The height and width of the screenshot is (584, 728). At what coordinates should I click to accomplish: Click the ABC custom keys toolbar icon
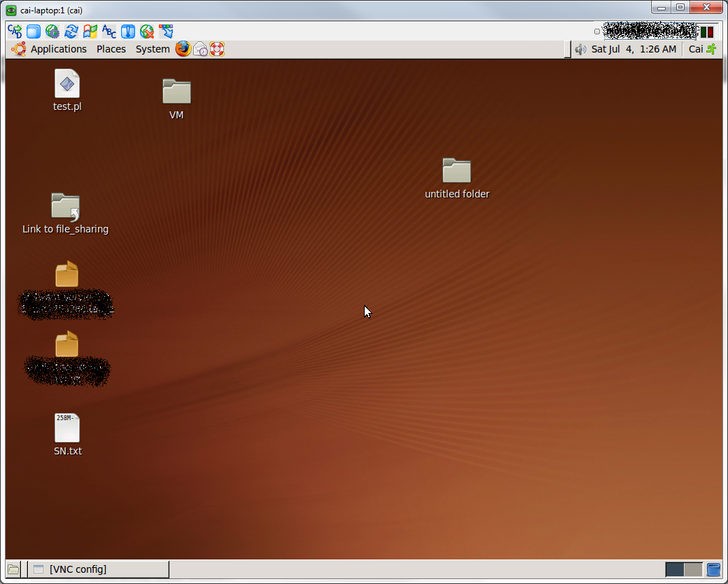pos(109,32)
